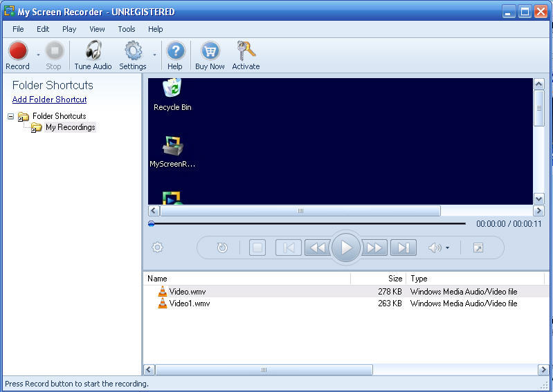Open the Play menu

(69, 29)
